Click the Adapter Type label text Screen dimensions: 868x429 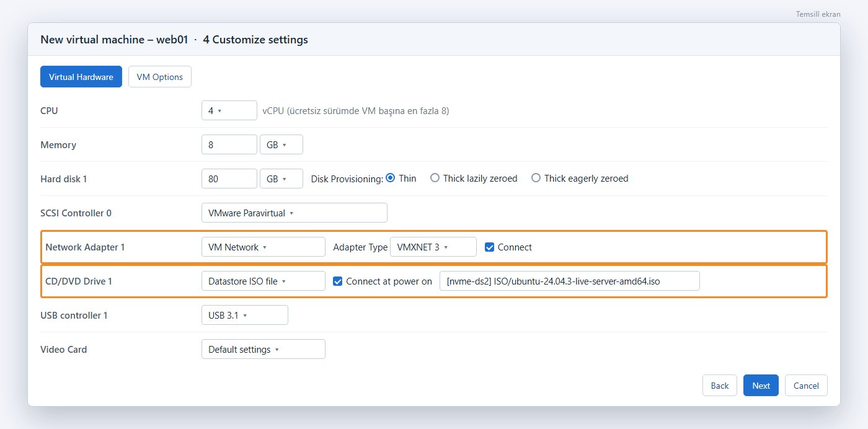click(360, 247)
